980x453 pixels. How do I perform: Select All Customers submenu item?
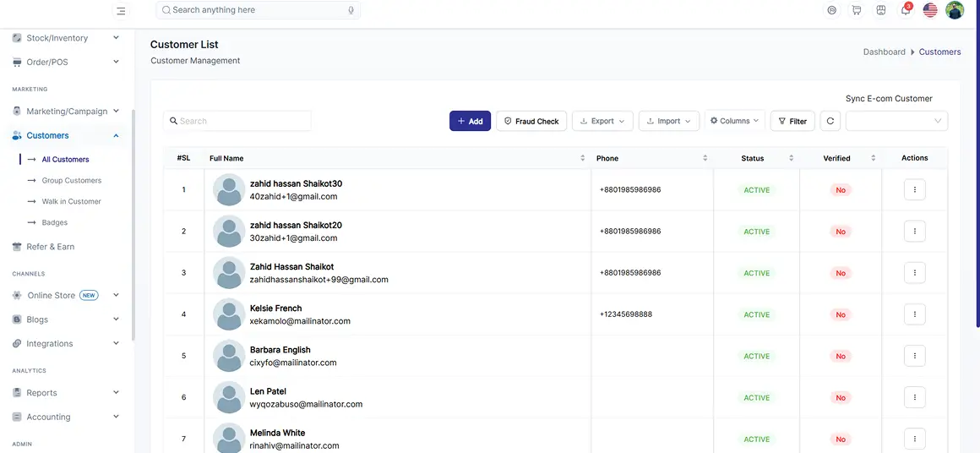(65, 160)
